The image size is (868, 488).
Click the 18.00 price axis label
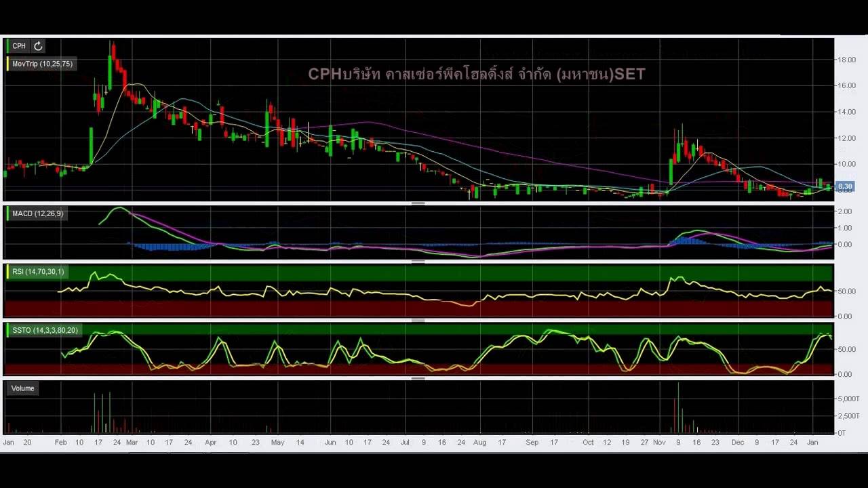(x=846, y=60)
